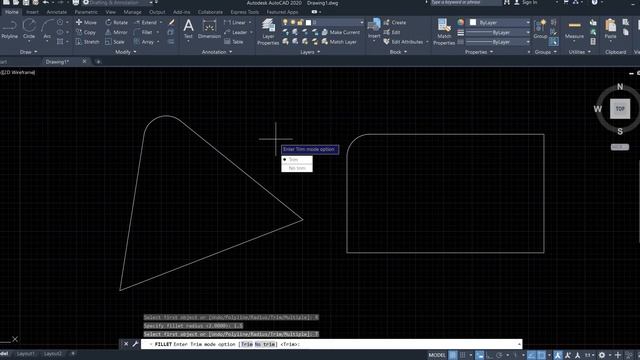Screen dimensions: 640x360
Task: Click Match Layer button
Action: point(339,42)
